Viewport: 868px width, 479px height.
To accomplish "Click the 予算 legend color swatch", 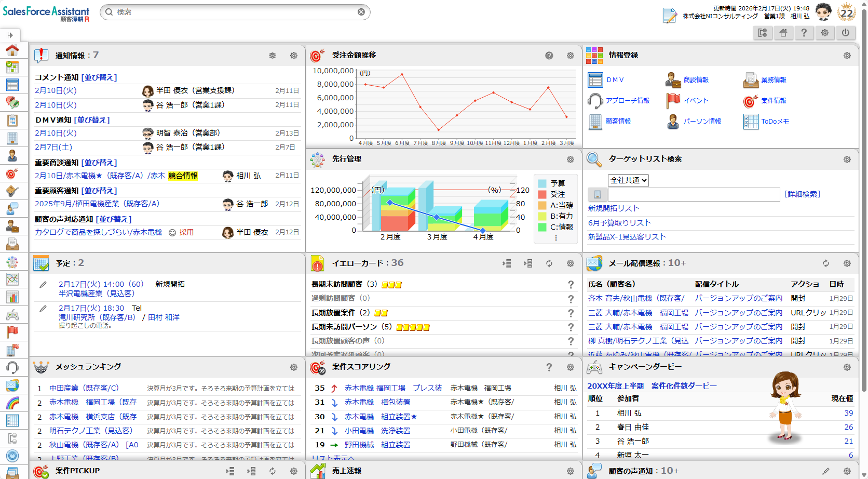I will tap(542, 183).
